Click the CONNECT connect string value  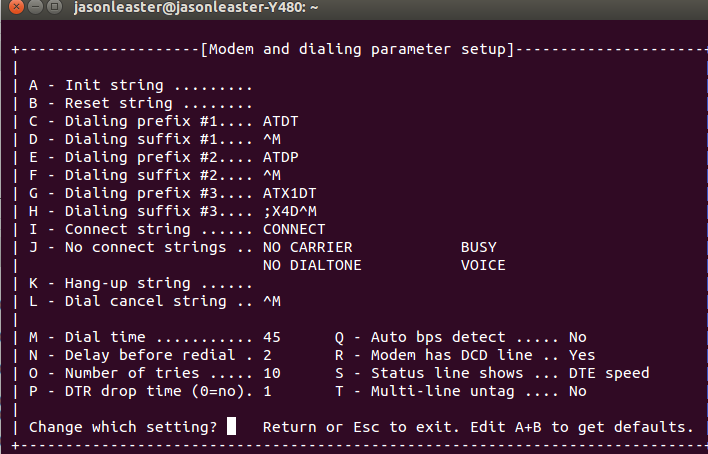coord(293,229)
